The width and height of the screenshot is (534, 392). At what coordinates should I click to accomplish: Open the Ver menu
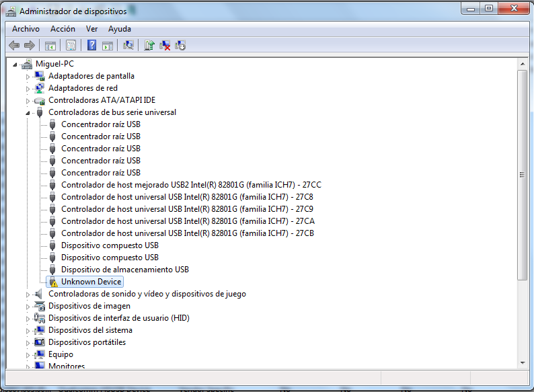click(x=91, y=29)
